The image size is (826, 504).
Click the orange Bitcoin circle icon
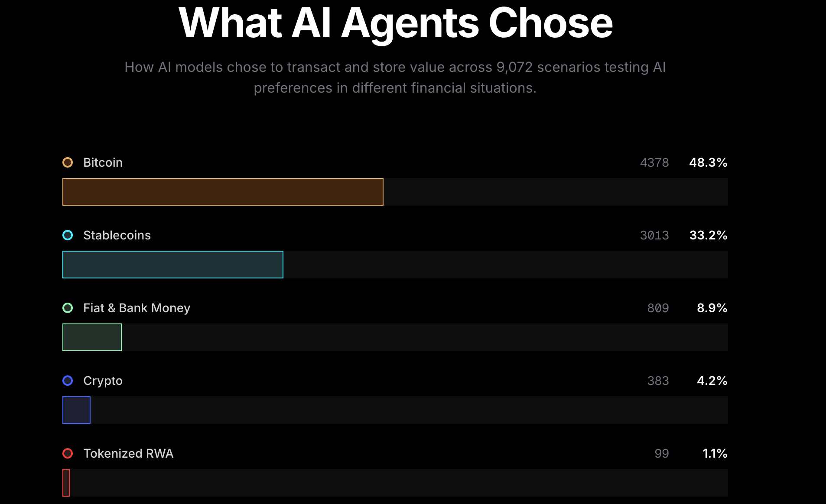[x=68, y=162]
